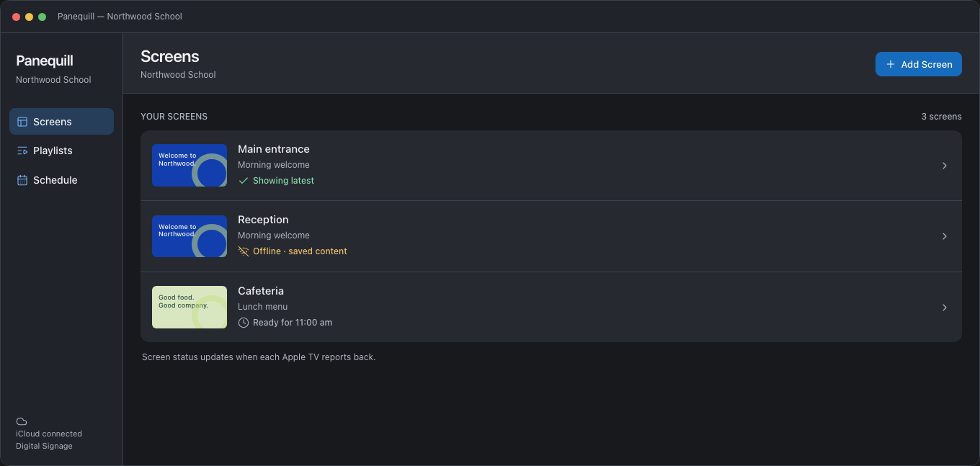Image resolution: width=980 pixels, height=466 pixels.
Task: Click the iCloud connected cloud icon
Action: pyautogui.click(x=22, y=421)
